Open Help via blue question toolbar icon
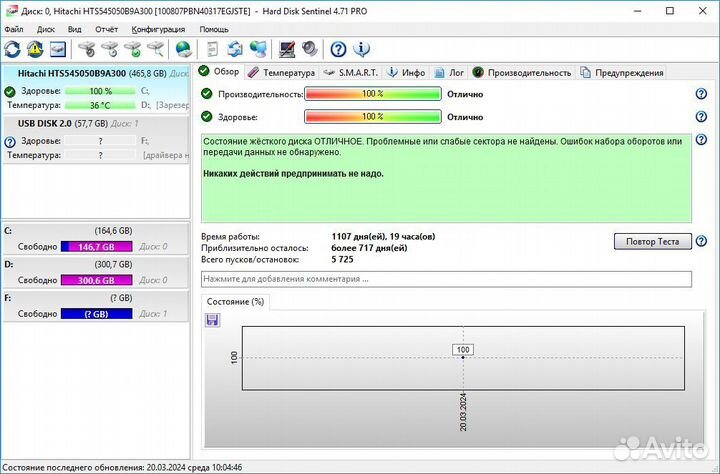Image resolution: width=720 pixels, height=474 pixels. pyautogui.click(x=338, y=49)
